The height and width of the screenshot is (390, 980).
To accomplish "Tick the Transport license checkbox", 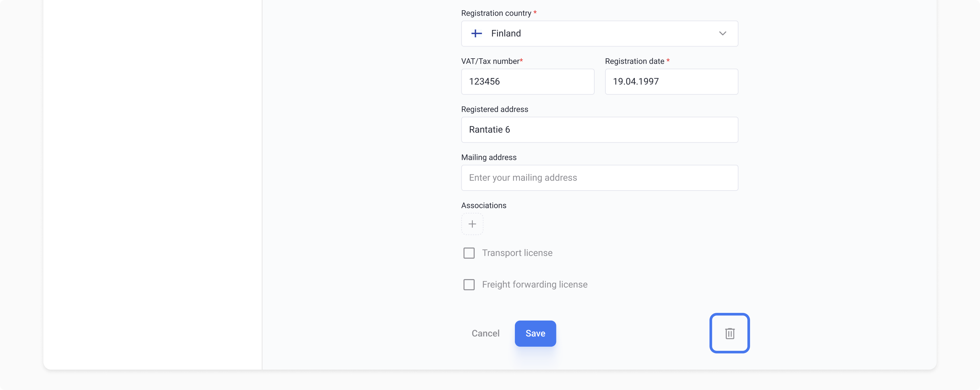I will click(469, 253).
